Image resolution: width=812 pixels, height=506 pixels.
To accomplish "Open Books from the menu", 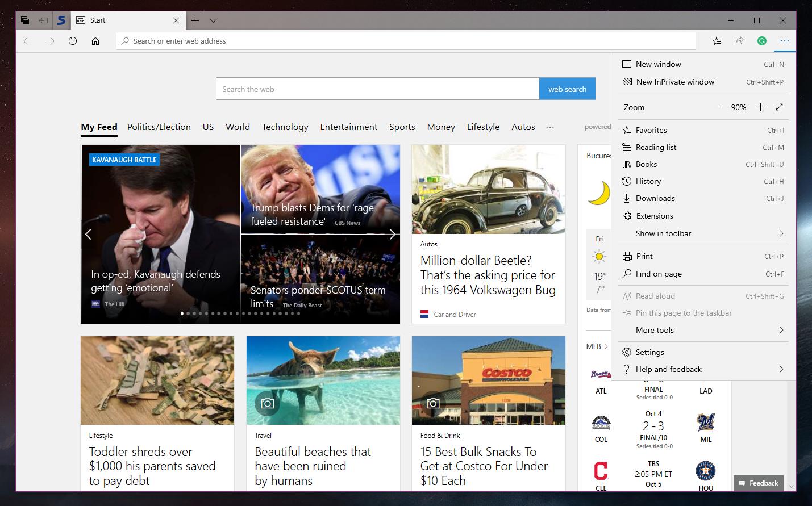I will coord(703,164).
